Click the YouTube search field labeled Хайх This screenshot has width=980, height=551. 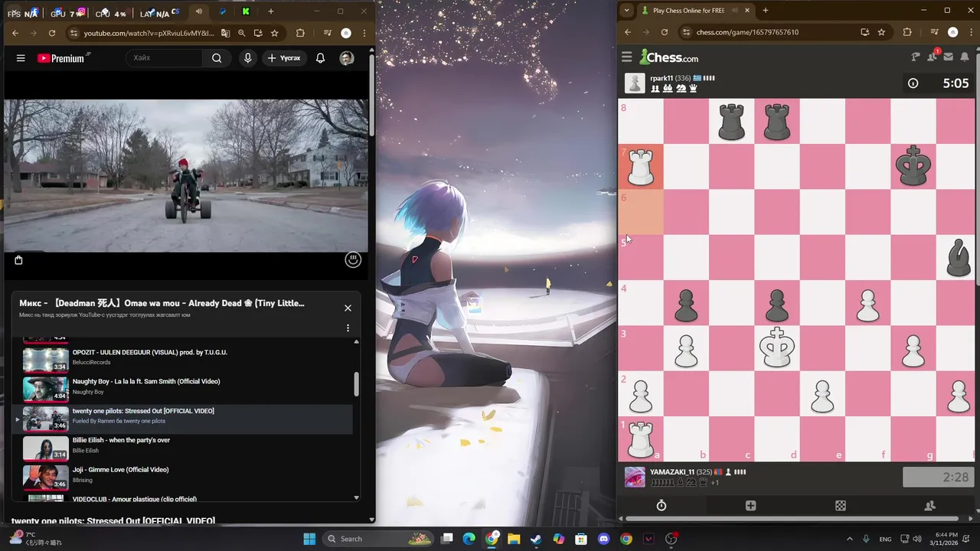point(165,58)
